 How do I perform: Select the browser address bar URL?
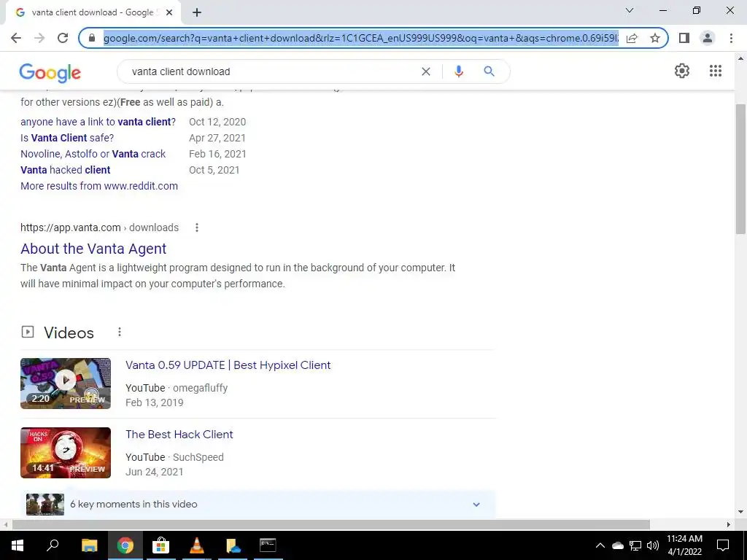click(x=360, y=38)
